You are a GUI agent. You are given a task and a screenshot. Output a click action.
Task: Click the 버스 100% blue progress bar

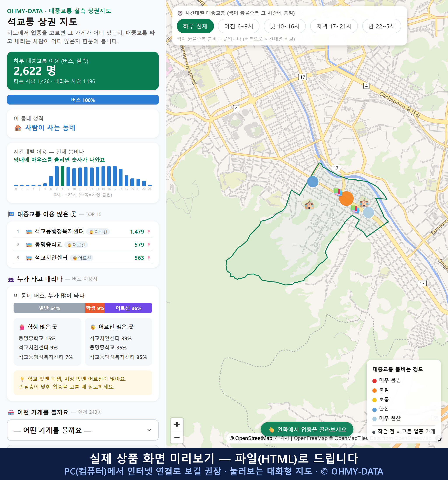[83, 100]
